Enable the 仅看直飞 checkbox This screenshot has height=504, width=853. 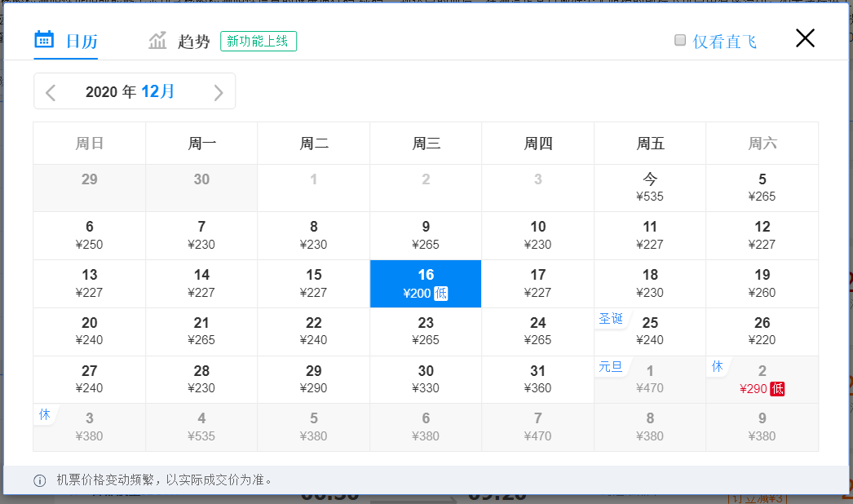680,40
